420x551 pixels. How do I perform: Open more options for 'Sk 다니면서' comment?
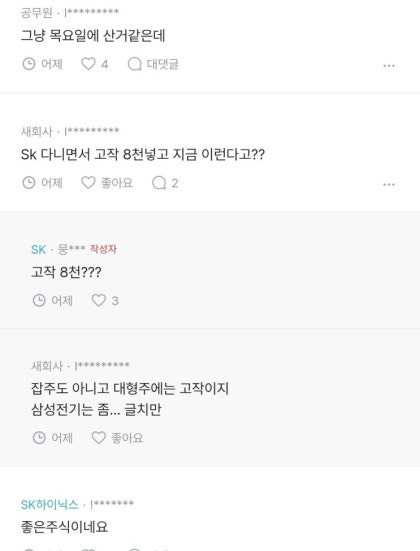(389, 184)
